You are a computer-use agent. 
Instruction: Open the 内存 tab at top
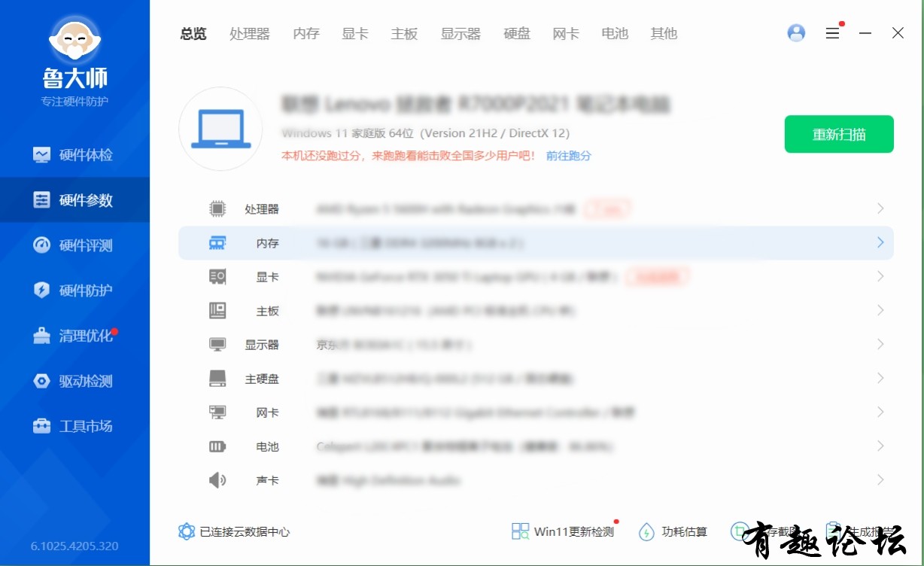click(306, 33)
